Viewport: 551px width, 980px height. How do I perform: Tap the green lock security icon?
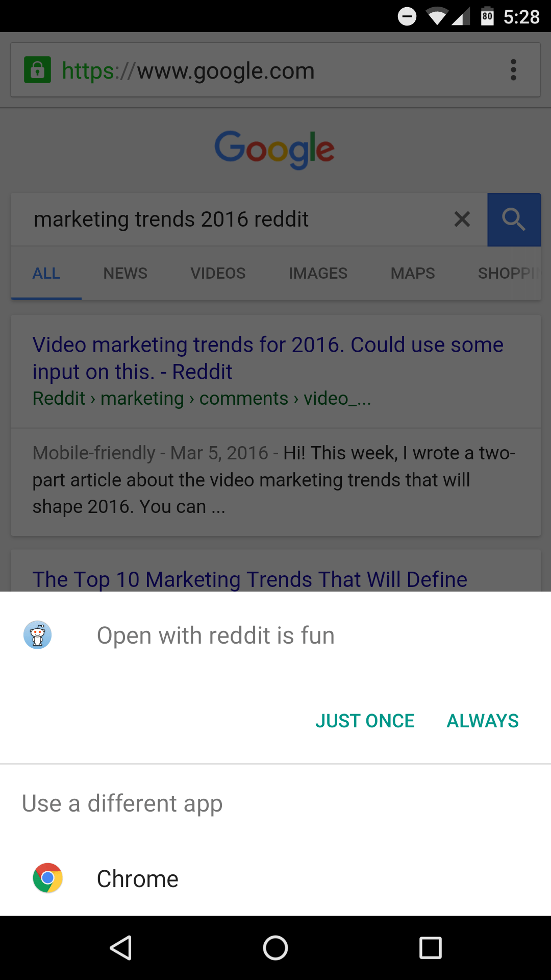tap(38, 70)
